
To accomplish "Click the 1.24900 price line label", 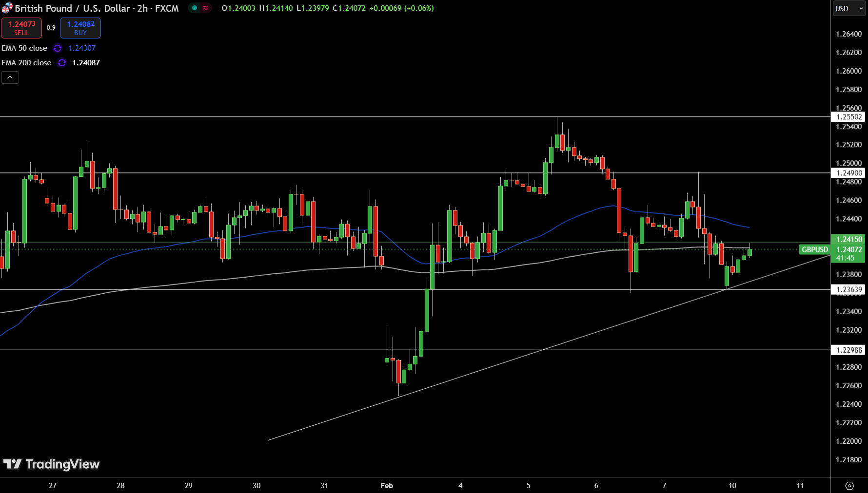I will [848, 173].
